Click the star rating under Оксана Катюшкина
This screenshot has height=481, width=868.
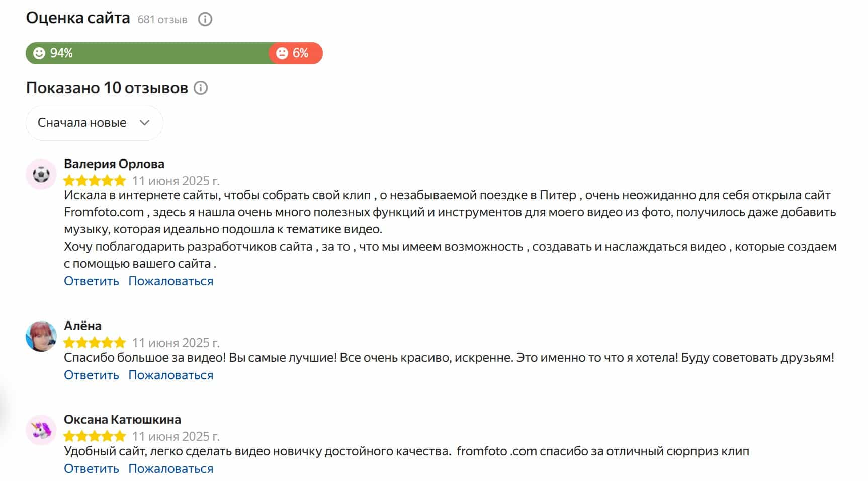tap(94, 436)
